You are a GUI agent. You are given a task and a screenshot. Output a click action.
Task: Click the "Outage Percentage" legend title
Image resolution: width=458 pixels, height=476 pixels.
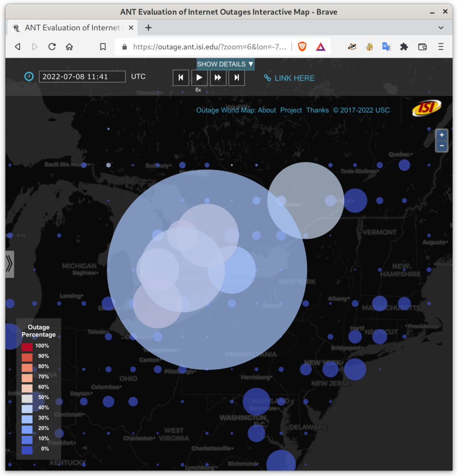click(x=39, y=331)
